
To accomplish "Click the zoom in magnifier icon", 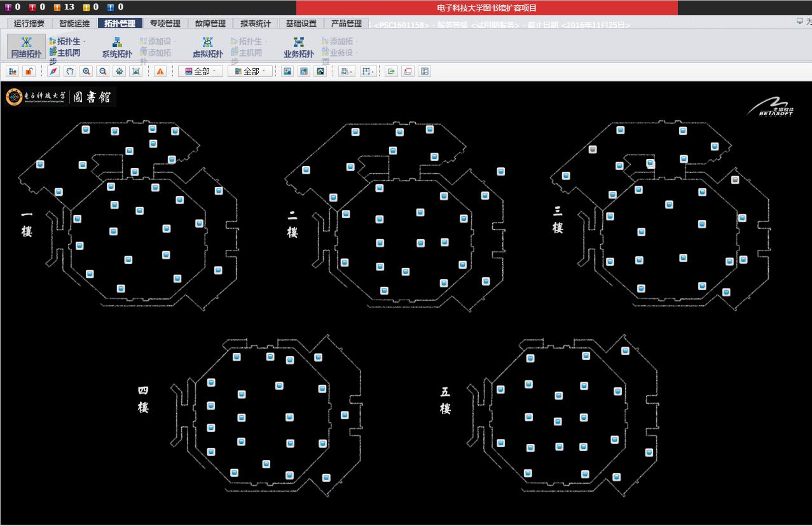I will [86, 71].
